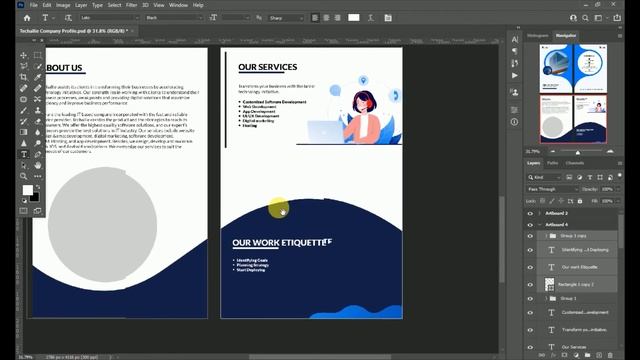Create warped text

[371, 18]
